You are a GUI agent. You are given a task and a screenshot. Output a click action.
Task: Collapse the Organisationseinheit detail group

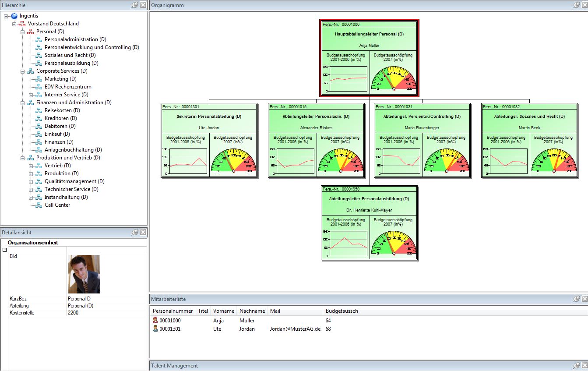[x=4, y=250]
